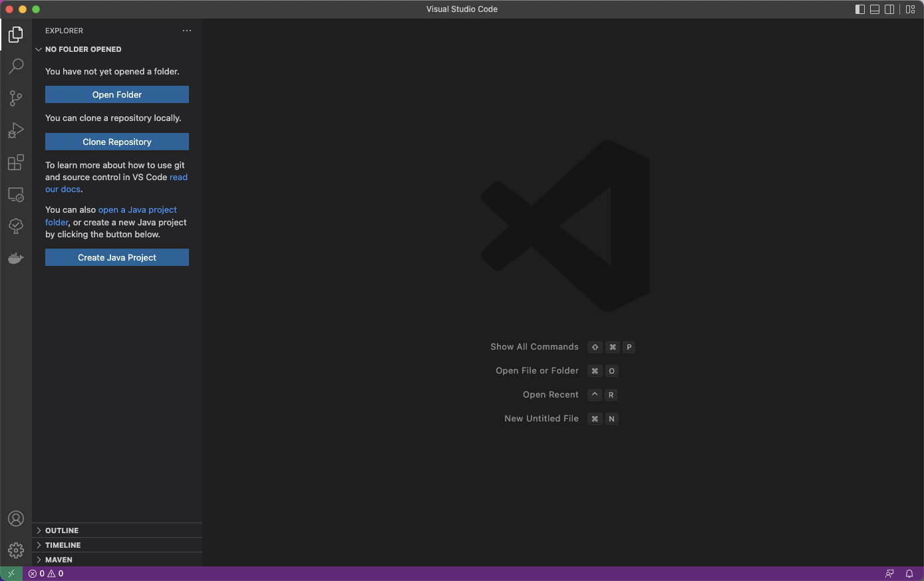This screenshot has width=924, height=581.
Task: Click the feedback icon in status bar
Action: click(889, 574)
